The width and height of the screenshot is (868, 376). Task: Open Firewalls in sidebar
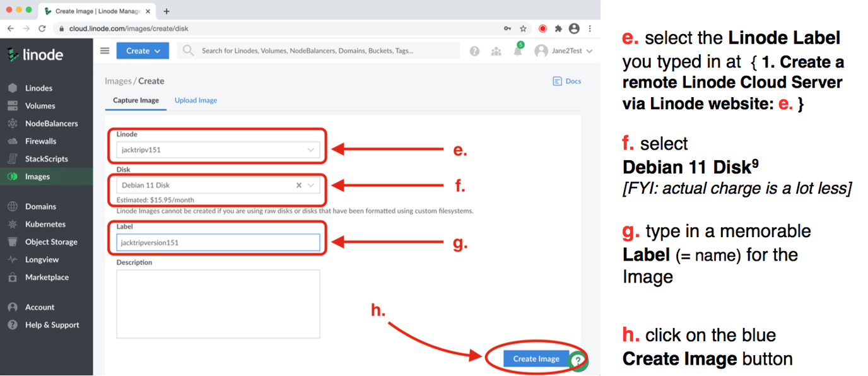pyautogui.click(x=40, y=141)
